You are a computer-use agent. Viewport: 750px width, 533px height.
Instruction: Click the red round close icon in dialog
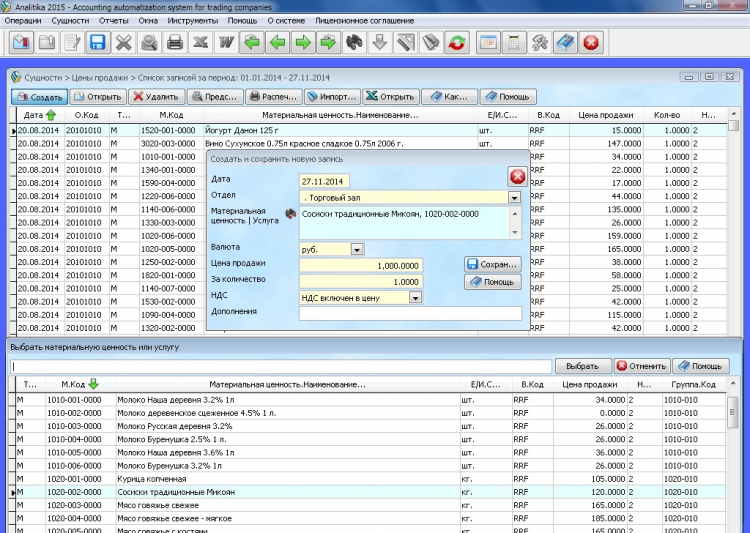(x=517, y=177)
